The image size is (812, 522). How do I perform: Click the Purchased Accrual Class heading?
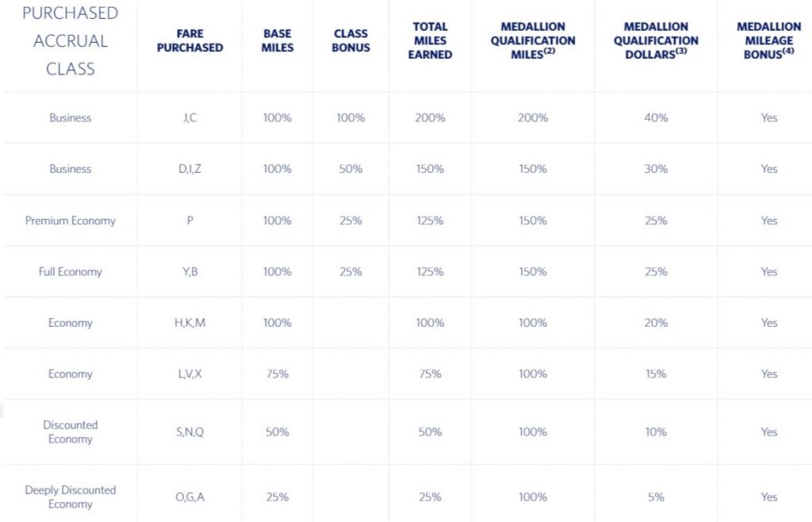pos(70,40)
